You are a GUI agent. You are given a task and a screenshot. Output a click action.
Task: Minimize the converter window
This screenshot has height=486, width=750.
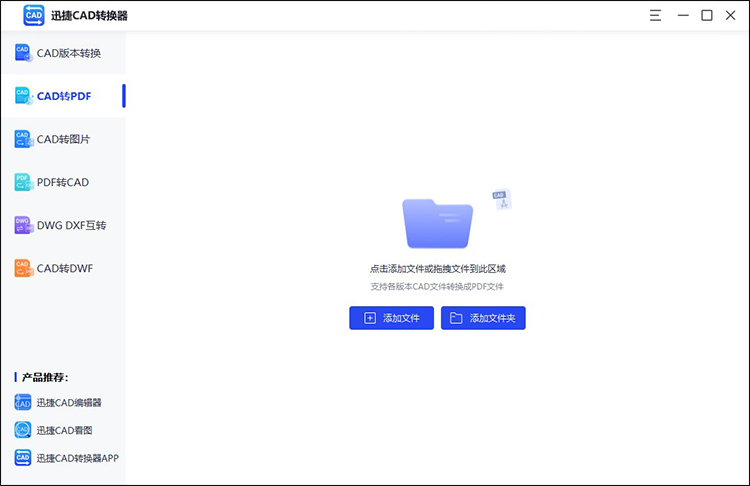coord(683,15)
